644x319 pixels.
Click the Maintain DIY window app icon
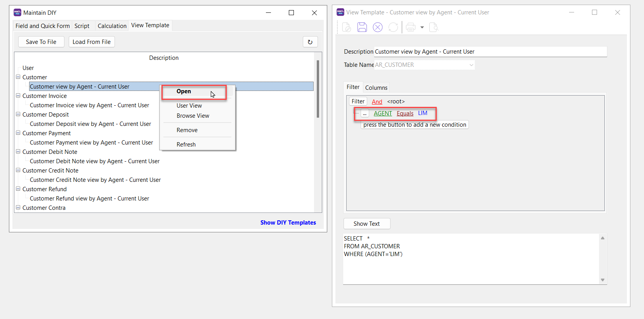(x=17, y=12)
